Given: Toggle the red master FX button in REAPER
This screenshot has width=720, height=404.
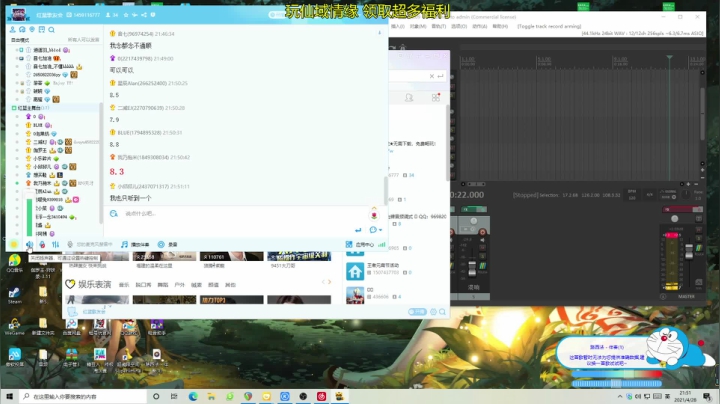Looking at the screenshot, I should point(679,209).
